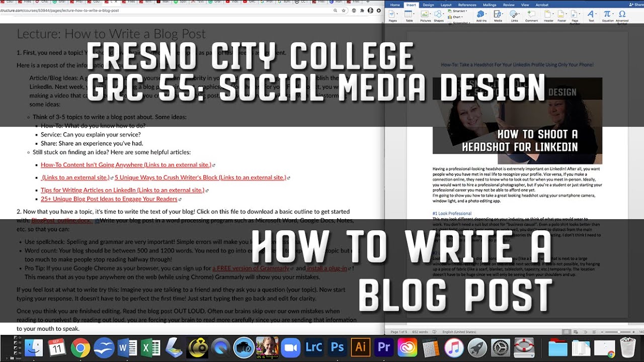Open the 'install a plug-in' link
This screenshot has width=644, height=362.
pos(327,268)
